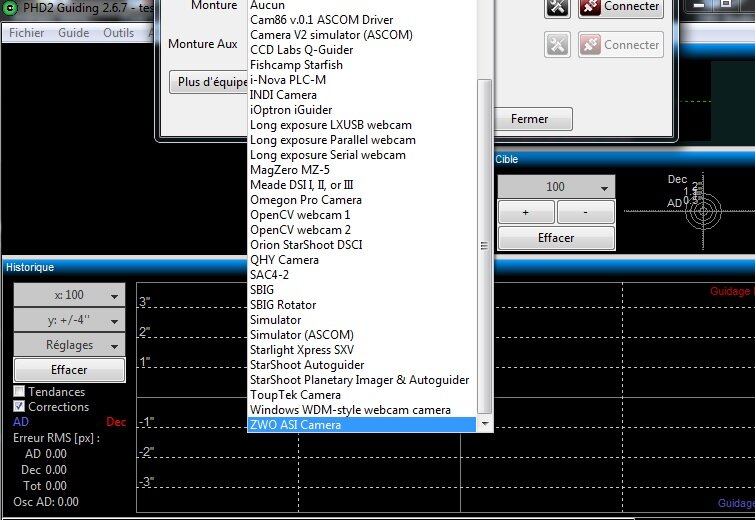Open the Outils menu
755x520 pixels.
pyautogui.click(x=118, y=33)
